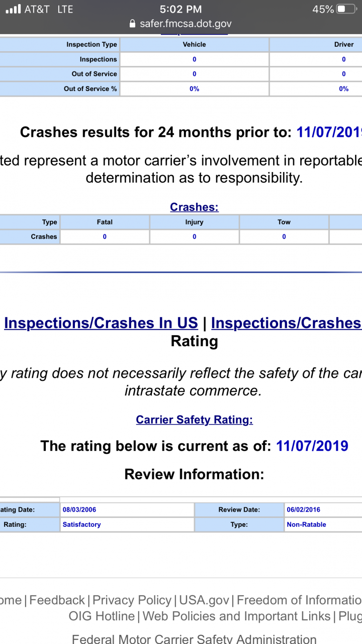Select the 06/02/2016 review date cell
This screenshot has height=644, width=362.
pos(323,510)
